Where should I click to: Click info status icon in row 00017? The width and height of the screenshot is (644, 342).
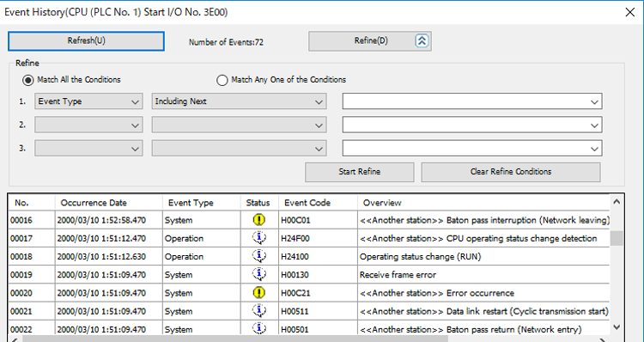click(258, 238)
